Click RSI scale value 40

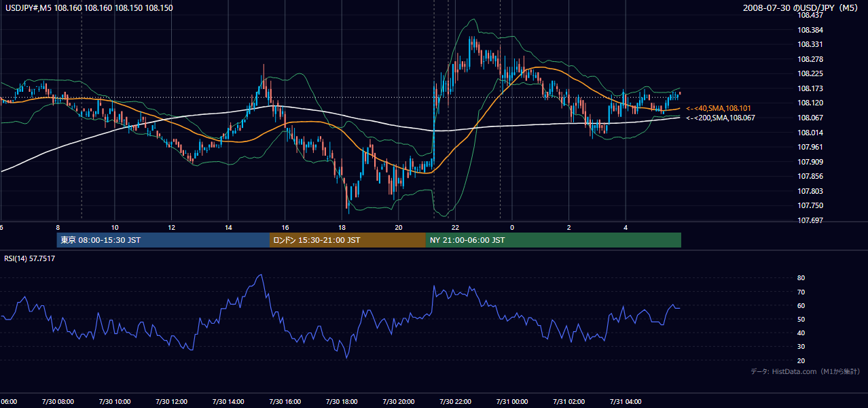coord(801,333)
